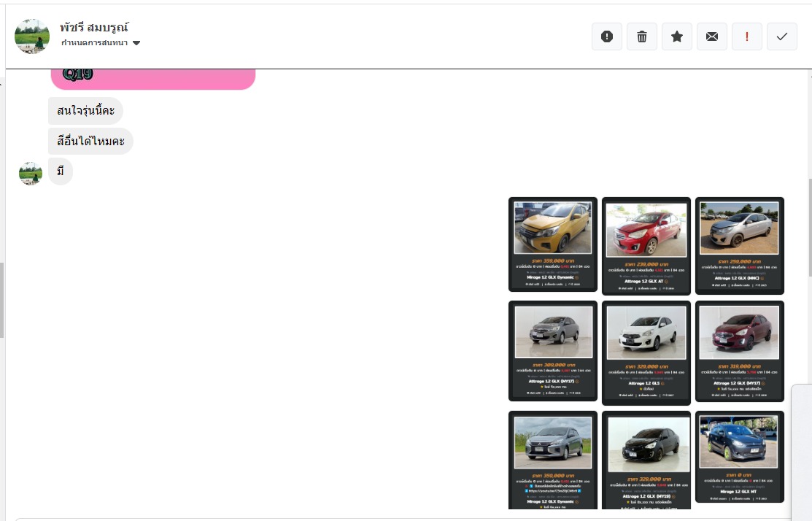
Task: Open white Attrage 1.2 GLS 329,000 image
Action: click(646, 353)
